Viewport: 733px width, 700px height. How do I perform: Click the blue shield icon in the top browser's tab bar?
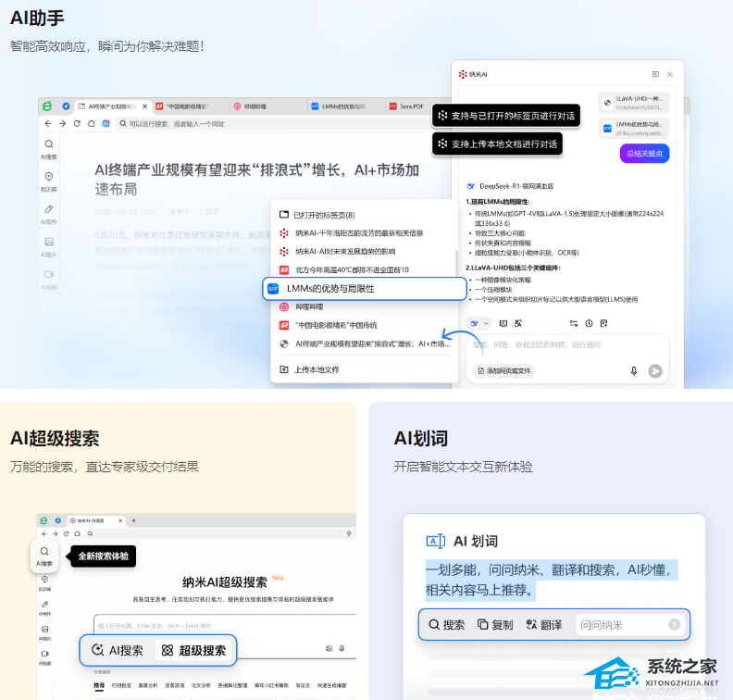(x=66, y=106)
